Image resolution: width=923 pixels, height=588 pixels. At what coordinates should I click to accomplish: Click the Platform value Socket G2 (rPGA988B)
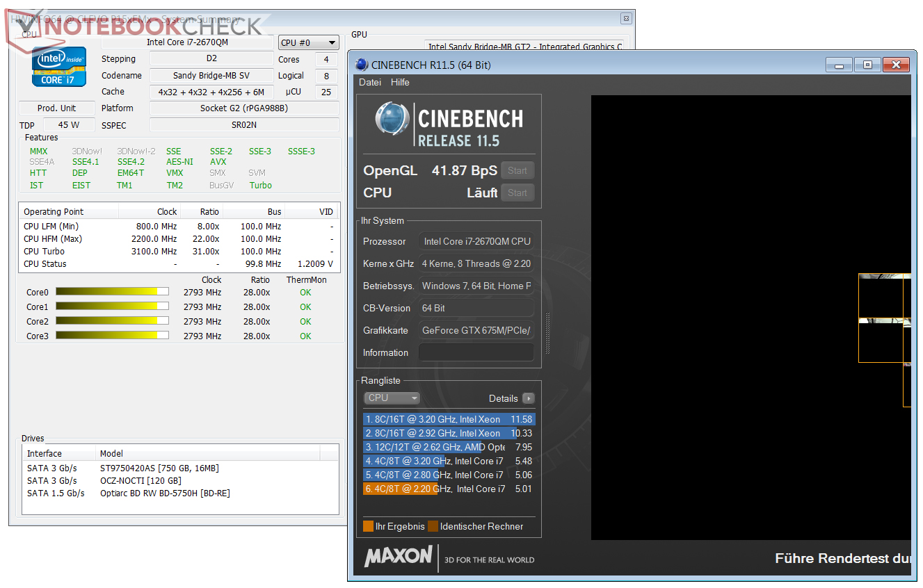click(x=244, y=108)
